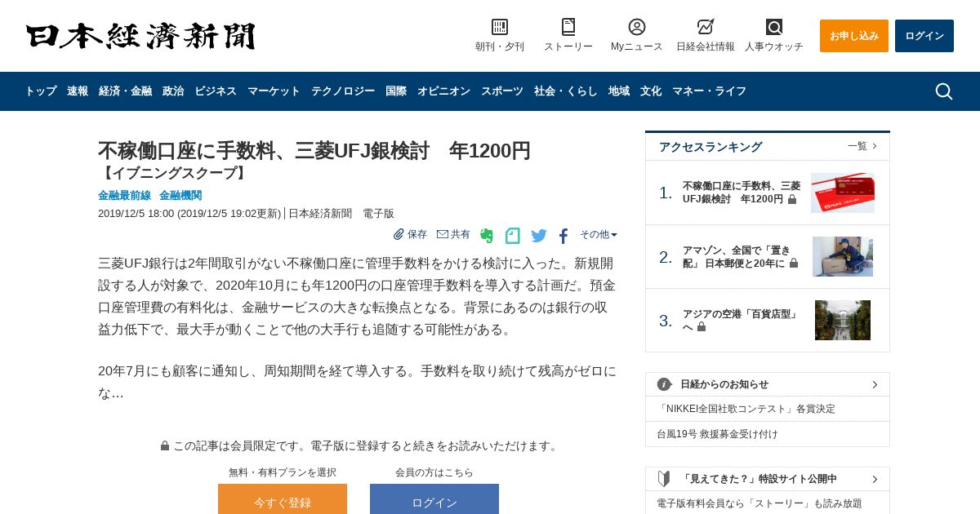Save article with the 保存 clip icon

[410, 235]
